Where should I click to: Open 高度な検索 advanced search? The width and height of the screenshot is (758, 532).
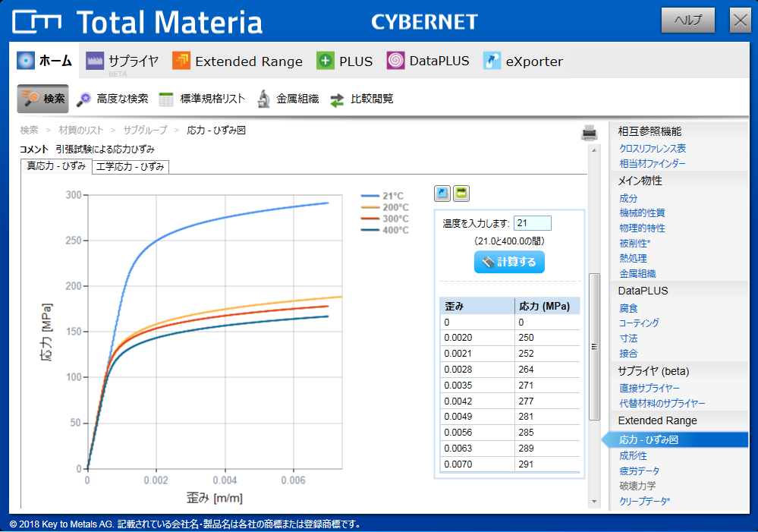click(112, 99)
